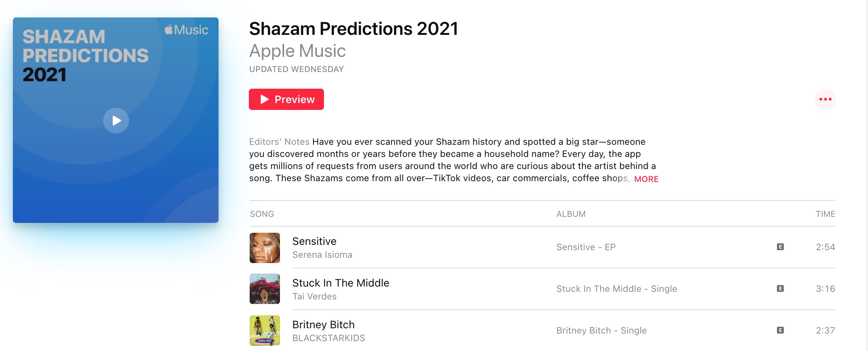Click the Stuck In The Middle artwork thumbnail
This screenshot has height=351, width=868.
(265, 289)
